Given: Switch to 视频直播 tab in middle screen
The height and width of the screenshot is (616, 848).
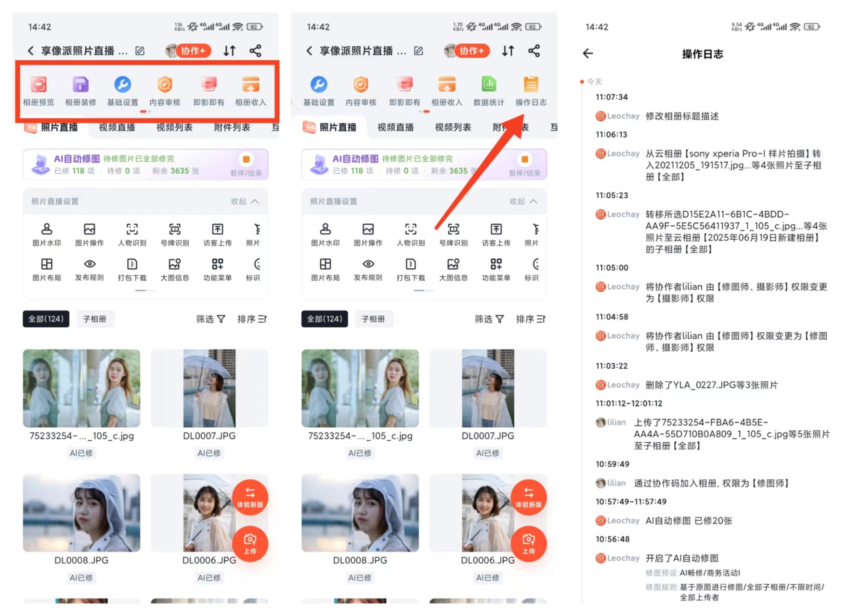Looking at the screenshot, I should coord(396,127).
